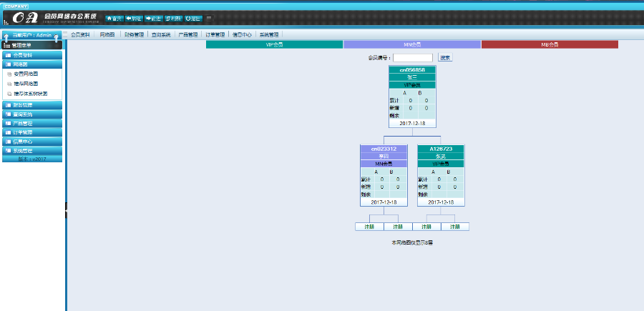644x311 pixels.
Task: Click the 前进 forward arrow button
Action: (153, 19)
